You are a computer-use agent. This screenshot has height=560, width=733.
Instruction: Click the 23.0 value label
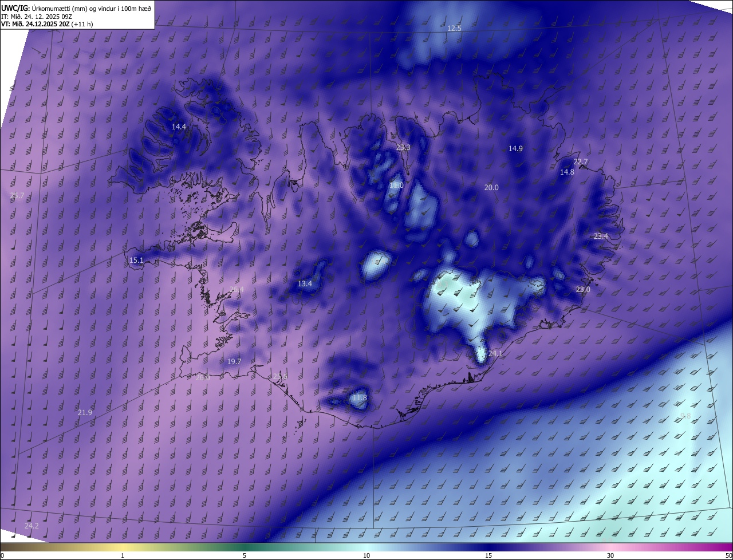coord(583,289)
